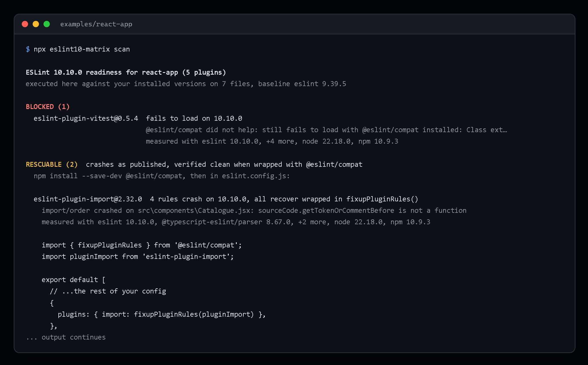Click the red close window dot

point(25,24)
